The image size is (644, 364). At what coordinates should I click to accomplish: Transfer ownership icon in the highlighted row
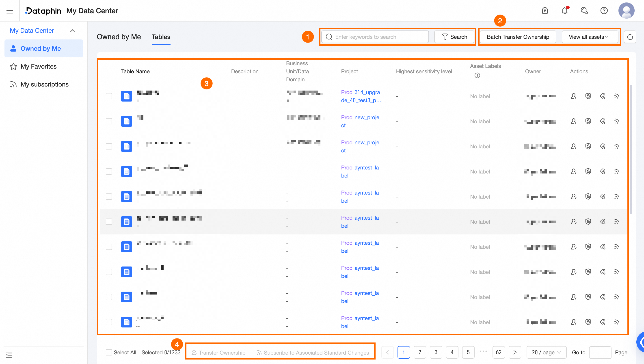pos(573,222)
